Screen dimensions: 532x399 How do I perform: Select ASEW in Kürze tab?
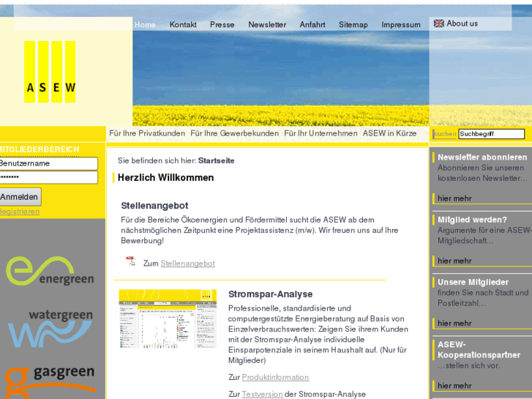[389, 133]
